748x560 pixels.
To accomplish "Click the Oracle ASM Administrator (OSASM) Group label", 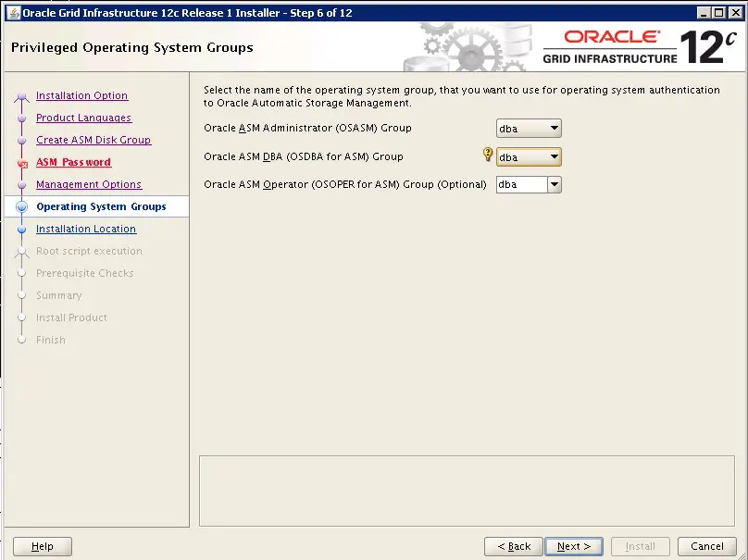I will coord(307,128).
